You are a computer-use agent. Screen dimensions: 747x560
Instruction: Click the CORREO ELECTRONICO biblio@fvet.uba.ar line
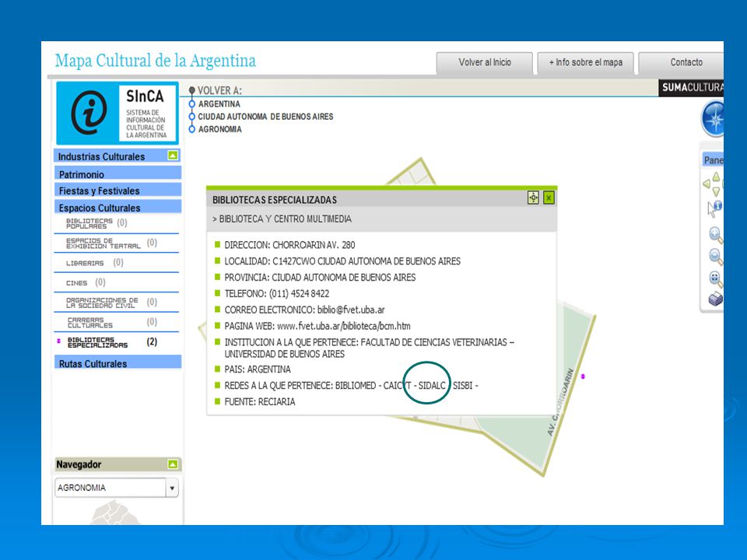304,310
